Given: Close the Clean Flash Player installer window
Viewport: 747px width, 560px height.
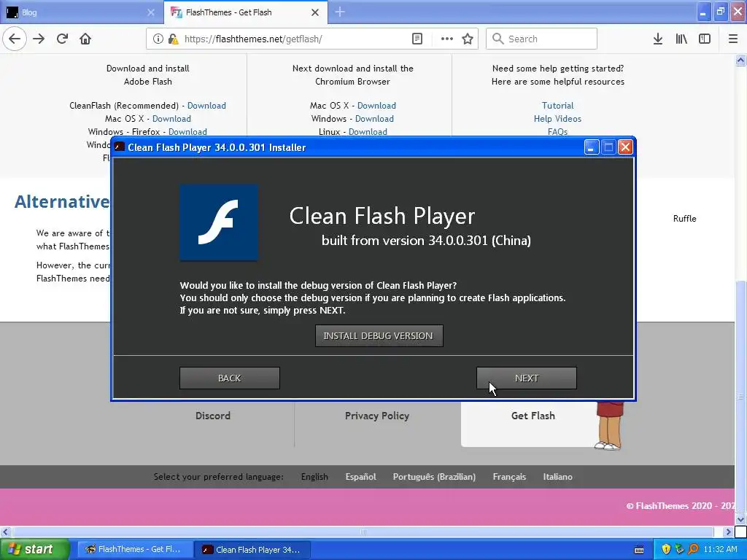Looking at the screenshot, I should [625, 147].
